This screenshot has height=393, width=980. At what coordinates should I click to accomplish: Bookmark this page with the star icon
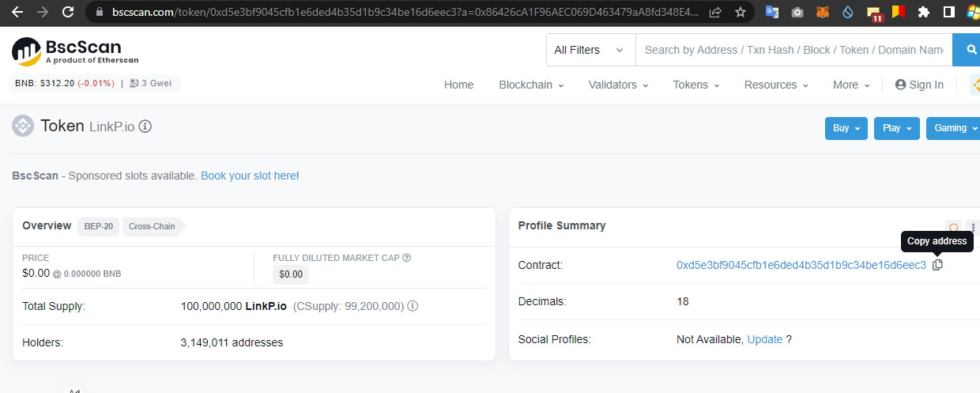pyautogui.click(x=740, y=12)
